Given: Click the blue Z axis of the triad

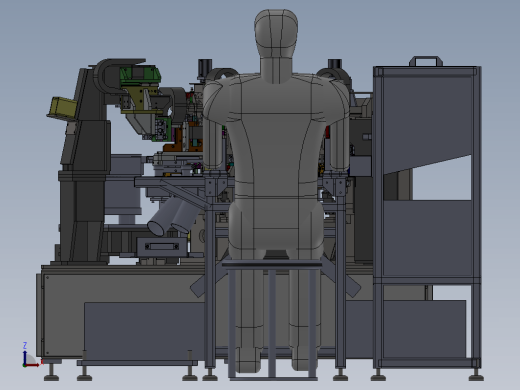Looking at the screenshot, I should point(25,354).
